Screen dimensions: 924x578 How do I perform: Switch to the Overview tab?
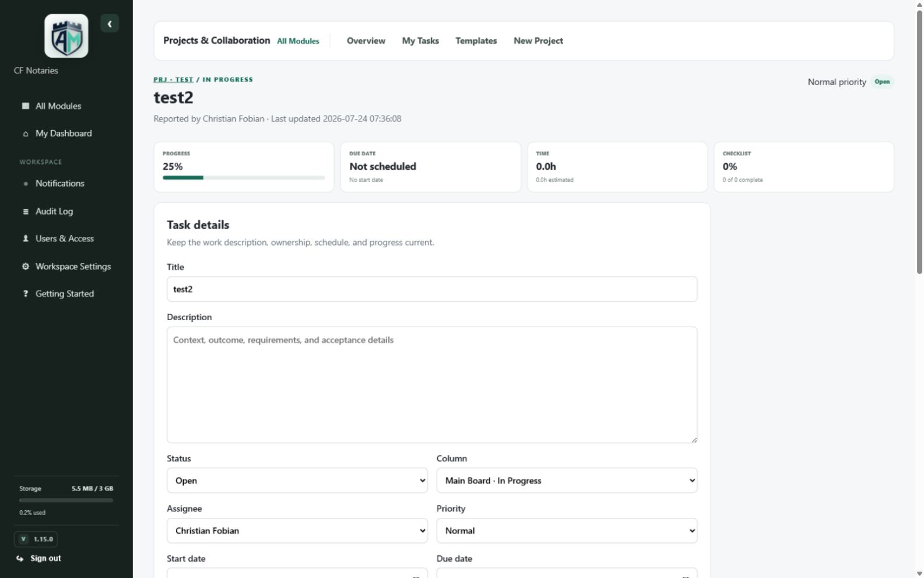[x=366, y=41]
